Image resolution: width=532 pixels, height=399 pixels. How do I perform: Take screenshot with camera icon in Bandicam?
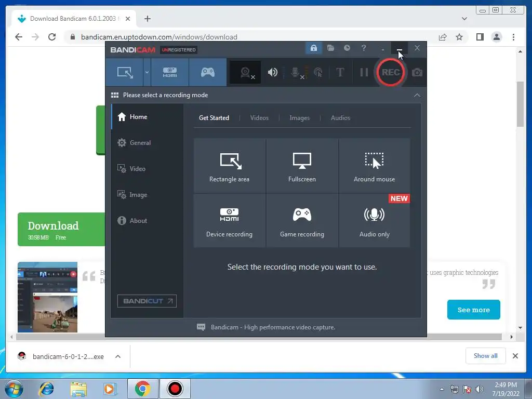point(417,72)
